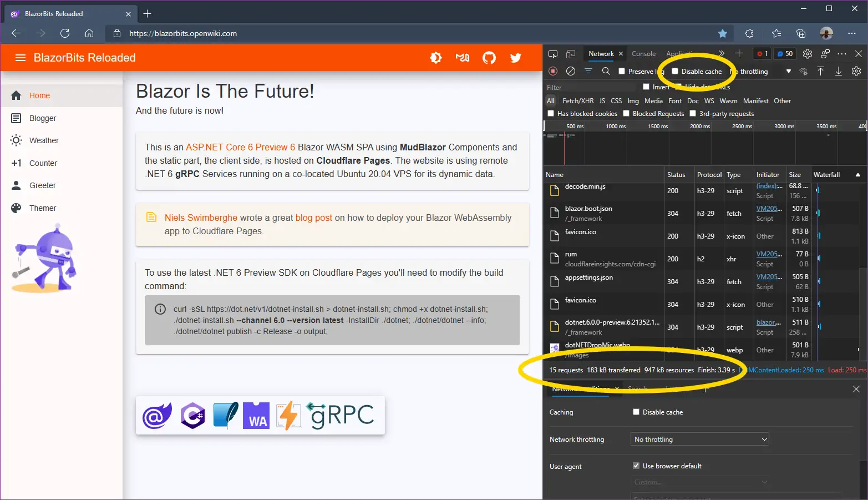
Task: Open the MudBlazor icon in the header
Action: pyautogui.click(x=463, y=57)
